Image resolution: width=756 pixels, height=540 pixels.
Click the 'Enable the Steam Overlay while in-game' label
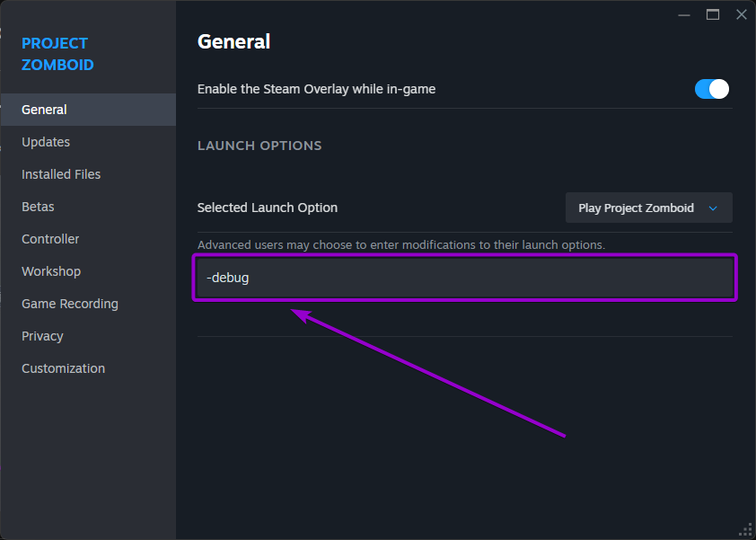[x=316, y=89]
